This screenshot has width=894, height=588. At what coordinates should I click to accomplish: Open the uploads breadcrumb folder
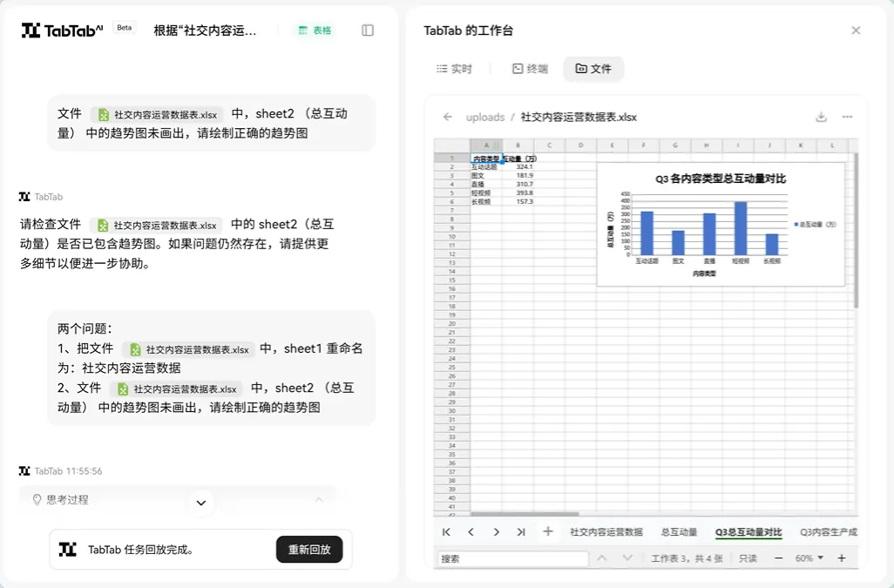click(x=485, y=118)
